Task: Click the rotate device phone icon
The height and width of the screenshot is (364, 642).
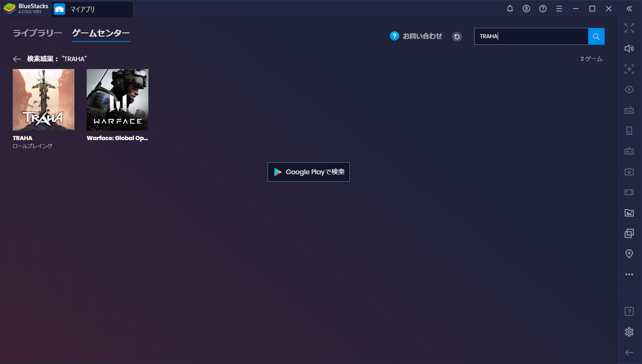Action: [629, 131]
